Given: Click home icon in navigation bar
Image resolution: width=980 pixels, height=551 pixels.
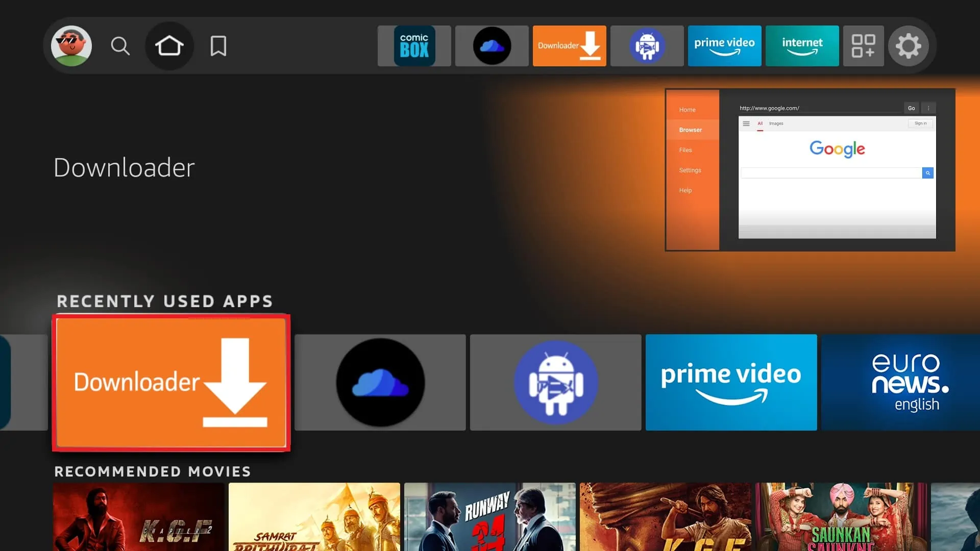Looking at the screenshot, I should (x=169, y=45).
